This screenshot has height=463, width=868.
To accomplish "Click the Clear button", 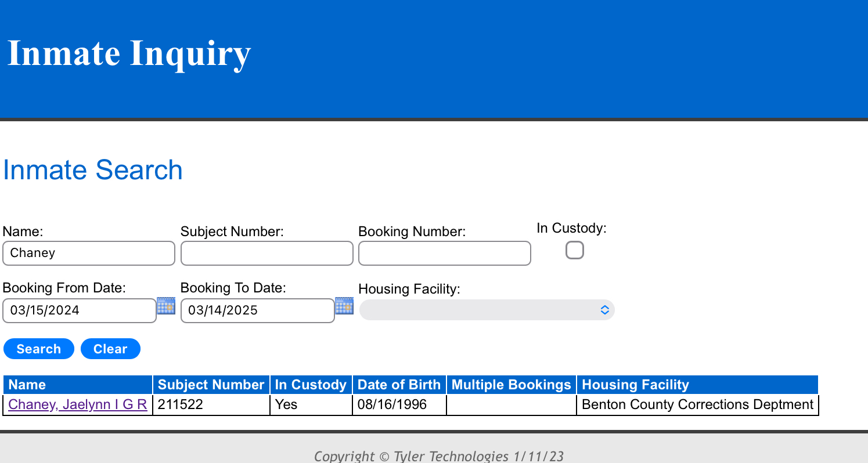I will [110, 349].
